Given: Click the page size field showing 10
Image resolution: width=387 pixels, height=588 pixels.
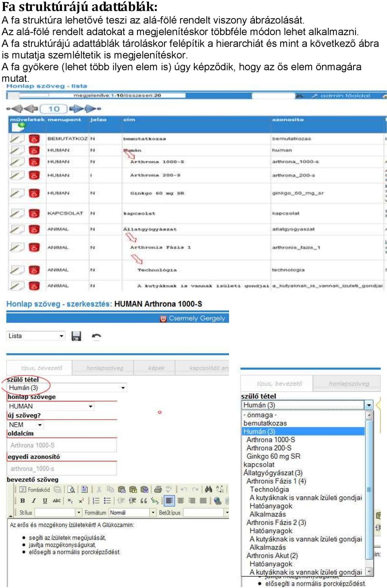Looking at the screenshot, I should pyautogui.click(x=54, y=109).
